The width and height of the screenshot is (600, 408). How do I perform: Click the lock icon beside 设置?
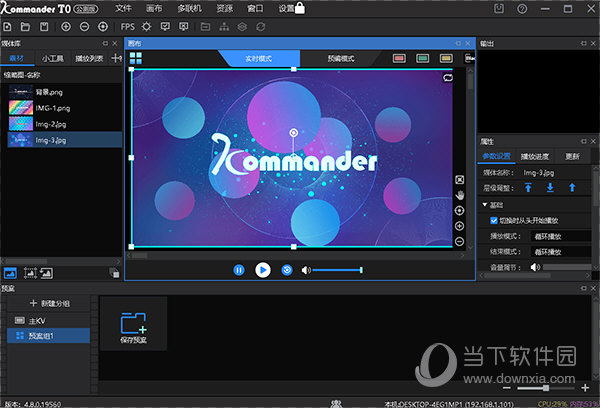[x=300, y=8]
